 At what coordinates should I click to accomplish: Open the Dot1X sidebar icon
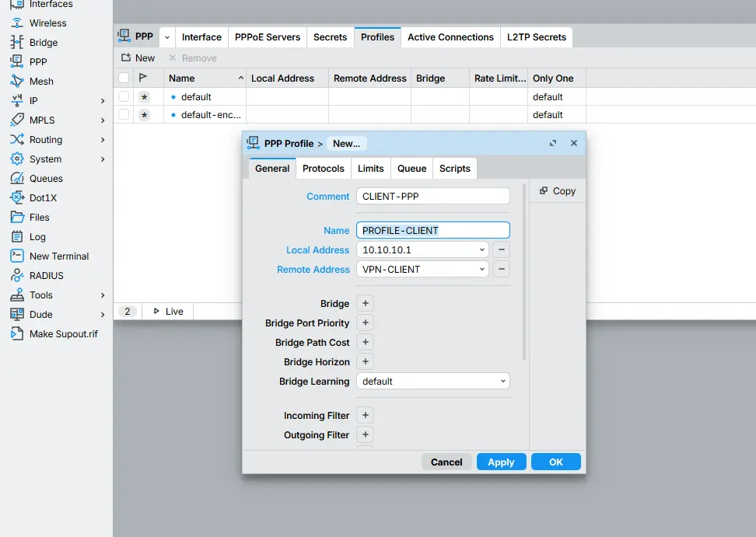(16, 198)
